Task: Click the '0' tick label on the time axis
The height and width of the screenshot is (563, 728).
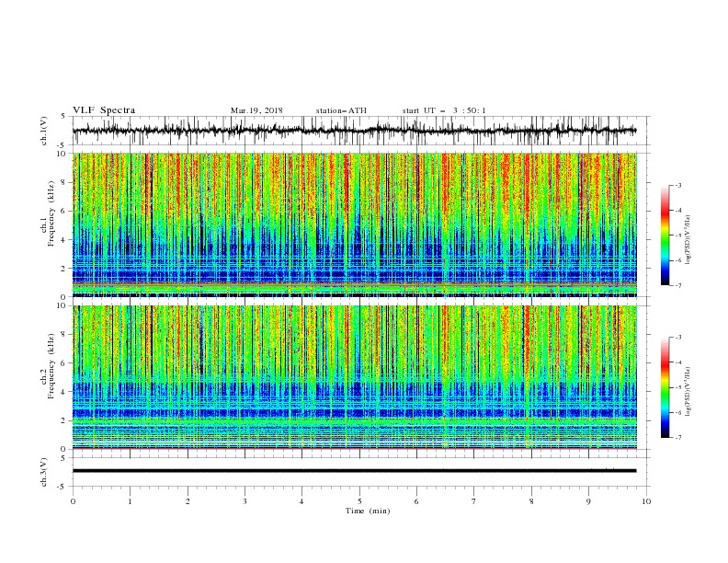Action: [73, 501]
